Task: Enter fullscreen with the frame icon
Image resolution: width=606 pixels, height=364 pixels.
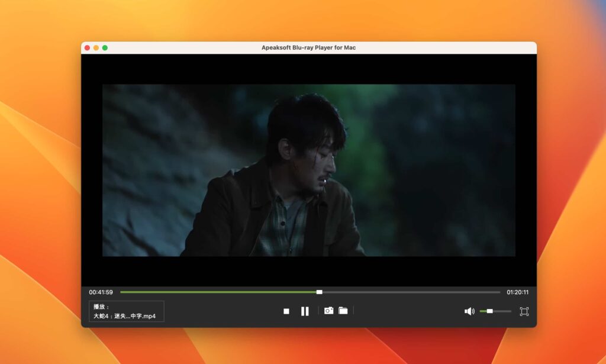Action: 524,311
